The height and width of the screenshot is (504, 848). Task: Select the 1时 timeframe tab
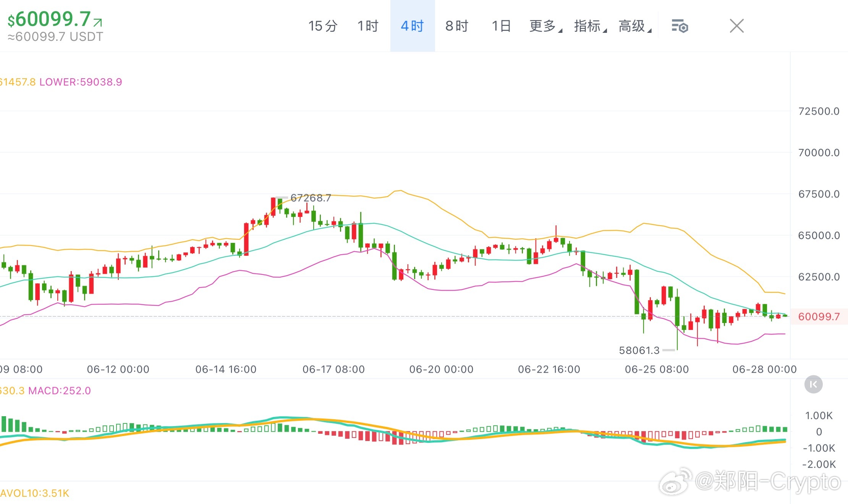[367, 26]
